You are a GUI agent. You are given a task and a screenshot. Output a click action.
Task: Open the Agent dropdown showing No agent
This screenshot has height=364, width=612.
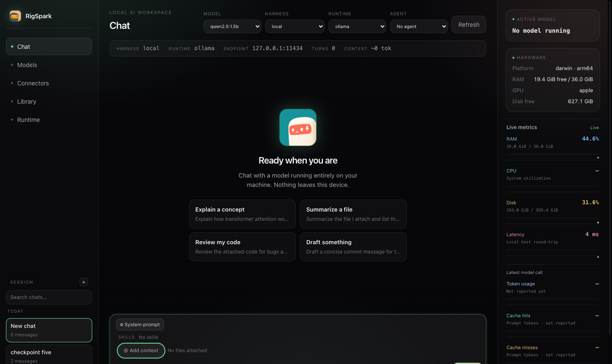pyautogui.click(x=419, y=26)
